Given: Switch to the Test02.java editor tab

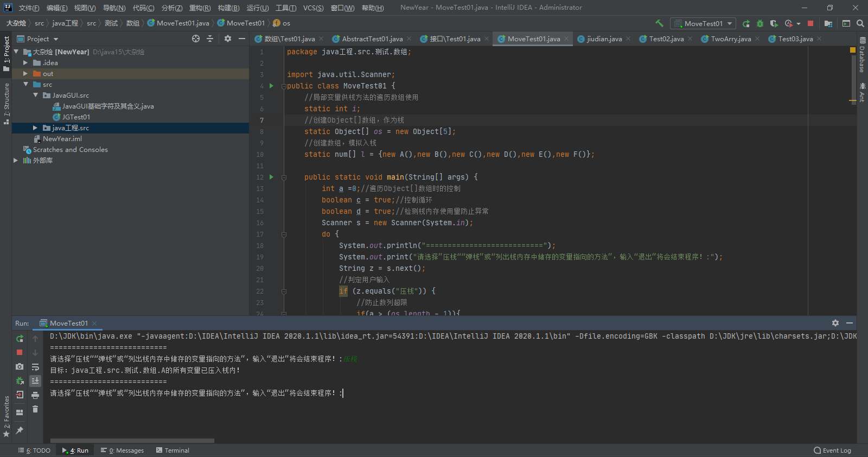Looking at the screenshot, I should click(666, 39).
